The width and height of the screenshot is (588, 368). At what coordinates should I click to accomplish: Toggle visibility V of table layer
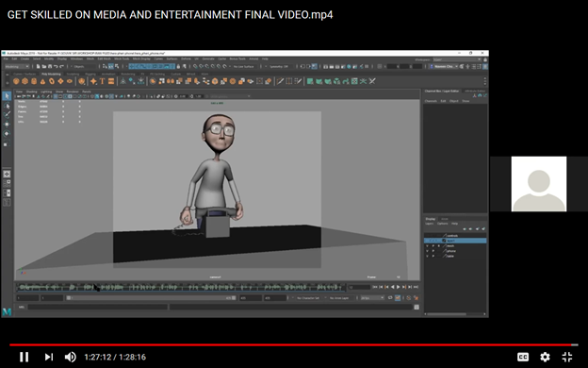pos(427,256)
